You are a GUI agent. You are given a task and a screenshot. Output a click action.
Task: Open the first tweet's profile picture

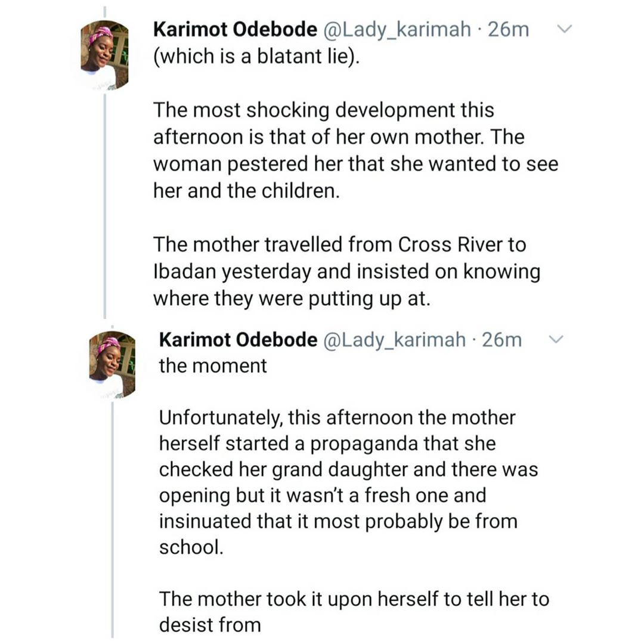(105, 55)
